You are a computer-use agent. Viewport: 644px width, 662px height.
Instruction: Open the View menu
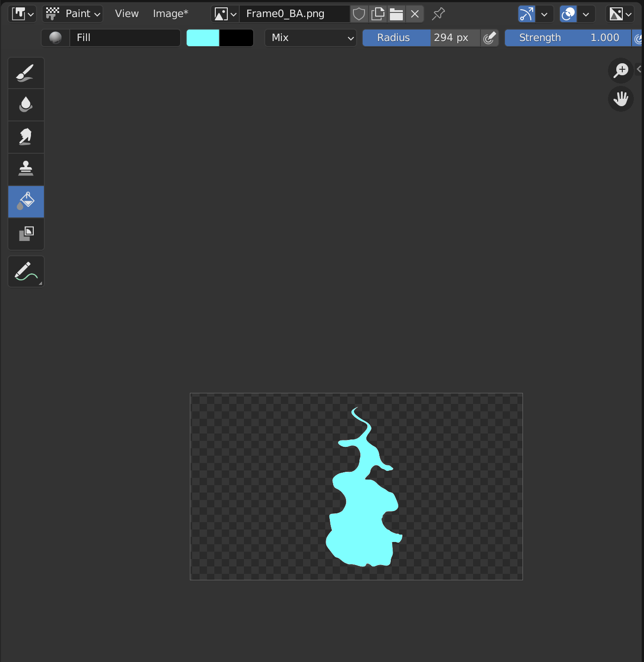pyautogui.click(x=127, y=14)
